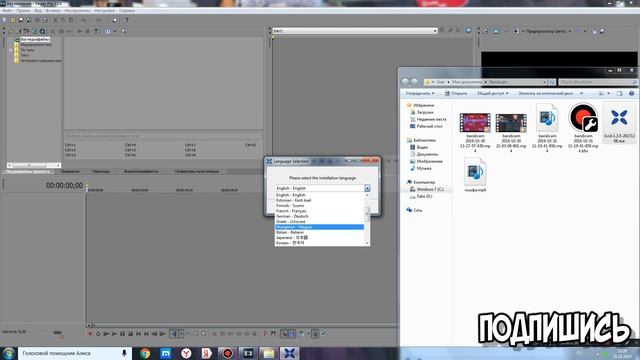Open the Справка menu in Vegas Pro
The image size is (640, 360).
coord(127,11)
